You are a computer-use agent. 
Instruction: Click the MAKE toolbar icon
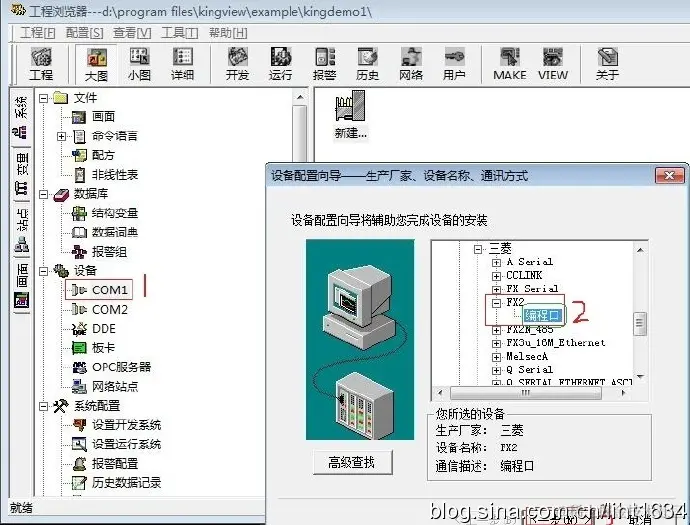coord(510,64)
